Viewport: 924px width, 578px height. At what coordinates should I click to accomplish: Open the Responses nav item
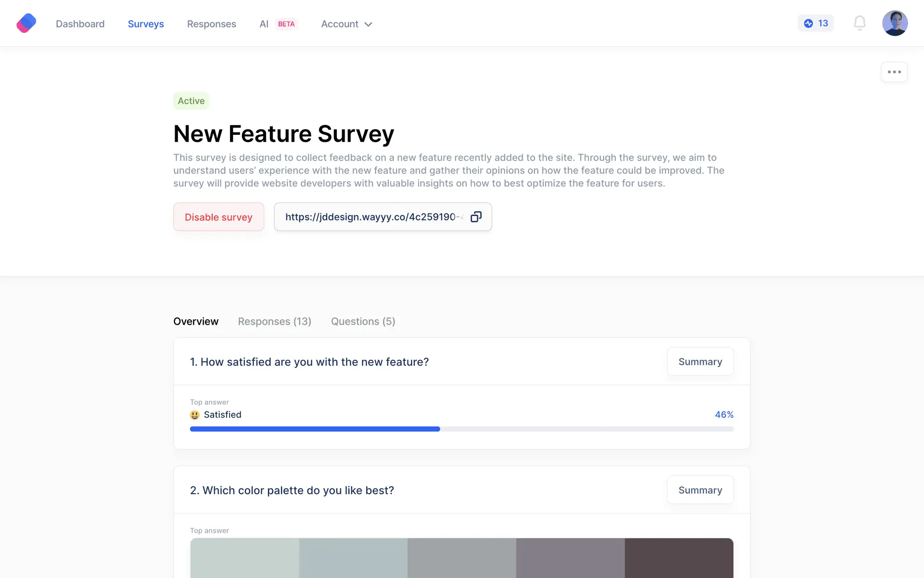(x=211, y=24)
